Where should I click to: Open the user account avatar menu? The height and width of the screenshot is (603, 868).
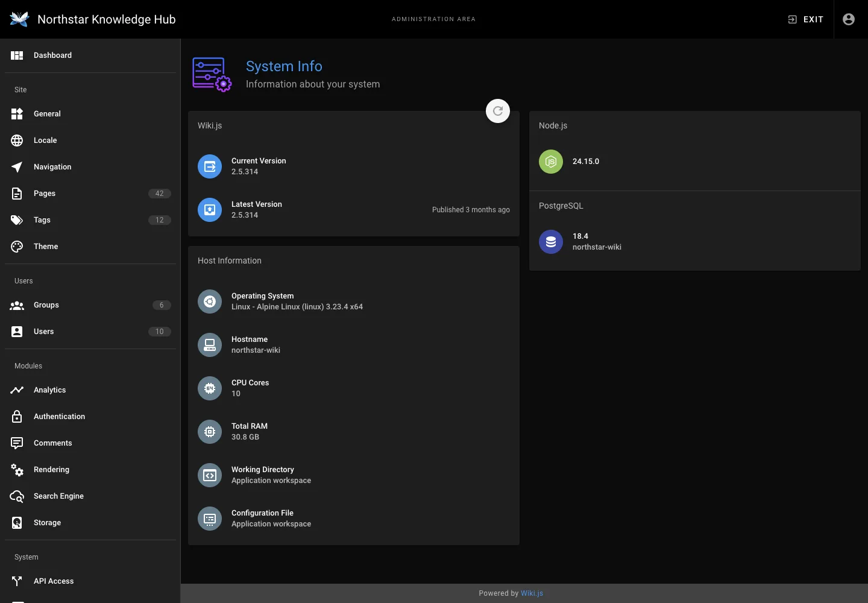pyautogui.click(x=849, y=19)
